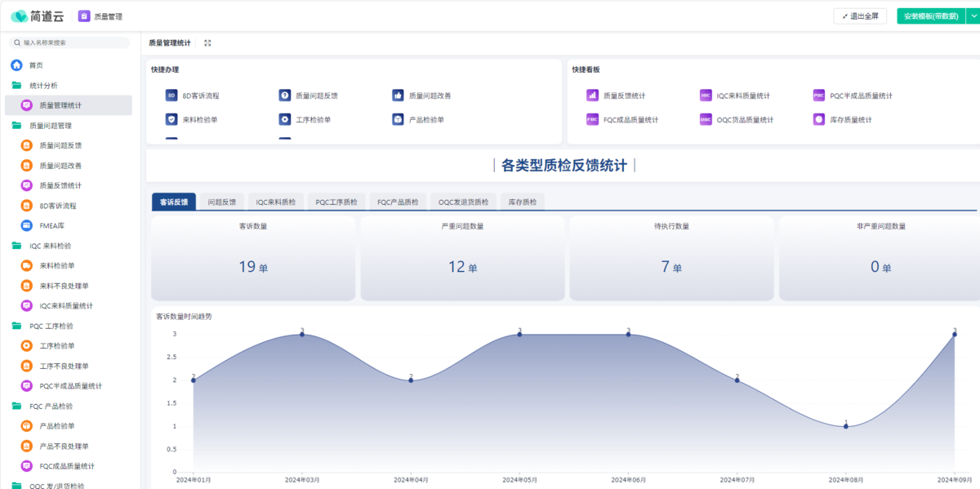Image resolution: width=980 pixels, height=489 pixels.
Task: Collapse the 质量问题管理 folder
Action: [x=16, y=126]
